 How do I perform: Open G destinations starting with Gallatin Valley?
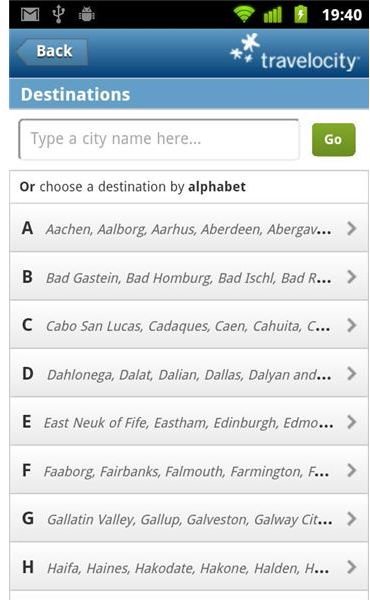pos(189,518)
